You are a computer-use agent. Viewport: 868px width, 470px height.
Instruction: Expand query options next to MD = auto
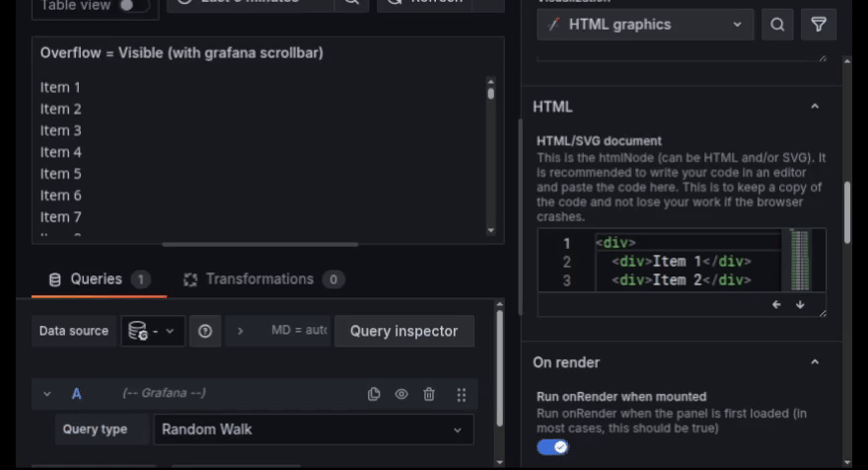pyautogui.click(x=241, y=331)
